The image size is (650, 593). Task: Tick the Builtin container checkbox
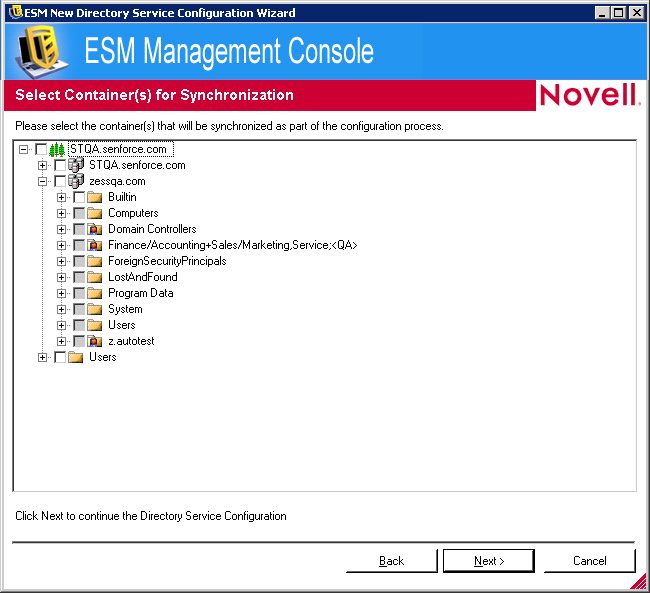coord(79,197)
